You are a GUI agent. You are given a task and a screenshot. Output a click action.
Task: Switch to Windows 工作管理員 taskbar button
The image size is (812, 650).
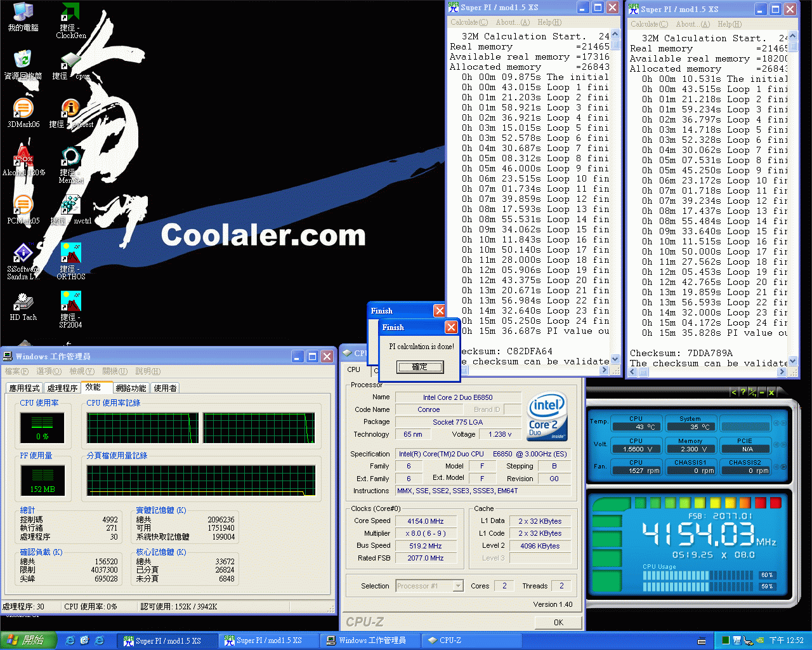point(370,640)
